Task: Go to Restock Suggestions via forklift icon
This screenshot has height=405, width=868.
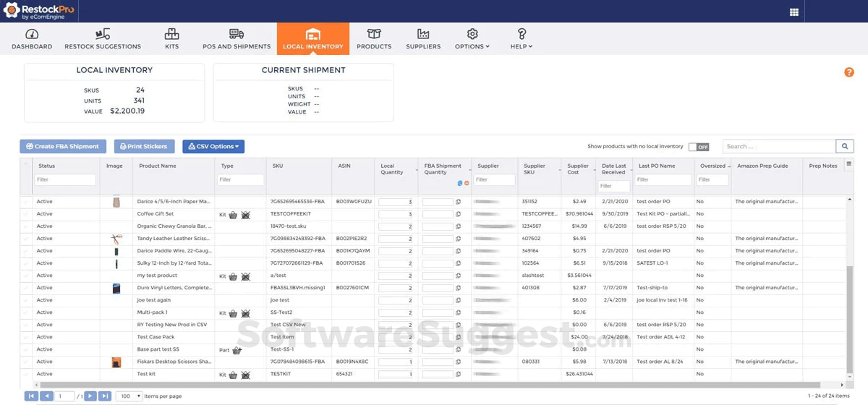Action: (x=103, y=34)
